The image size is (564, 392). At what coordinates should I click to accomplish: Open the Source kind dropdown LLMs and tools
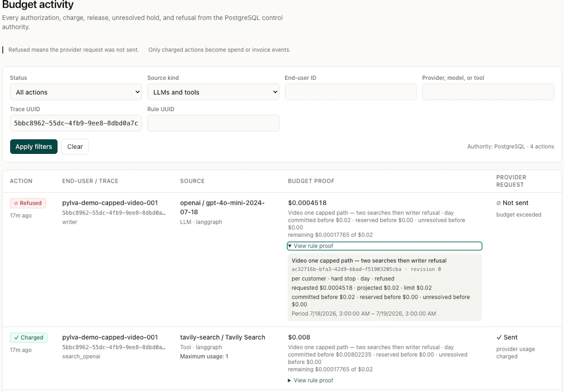[213, 92]
